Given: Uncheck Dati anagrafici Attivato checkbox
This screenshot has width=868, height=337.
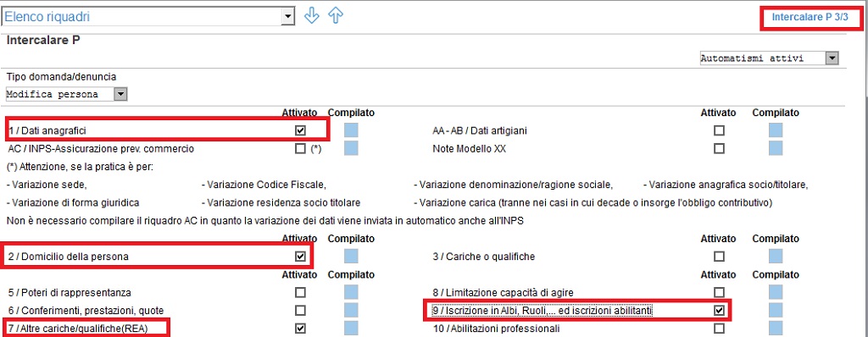Looking at the screenshot, I should click(301, 131).
